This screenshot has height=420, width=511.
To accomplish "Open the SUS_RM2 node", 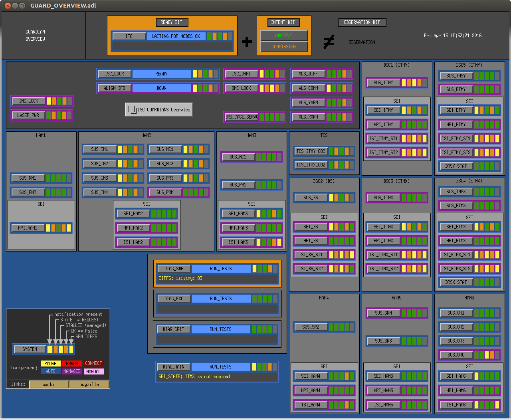I will coord(28,192).
